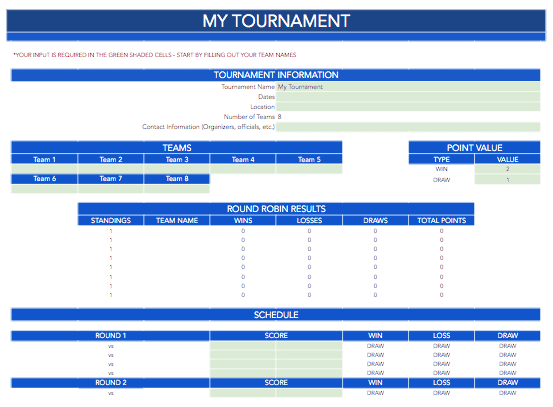Click the ROUND 2 header
Viewport: 553px width, 407px height.
(x=110, y=383)
